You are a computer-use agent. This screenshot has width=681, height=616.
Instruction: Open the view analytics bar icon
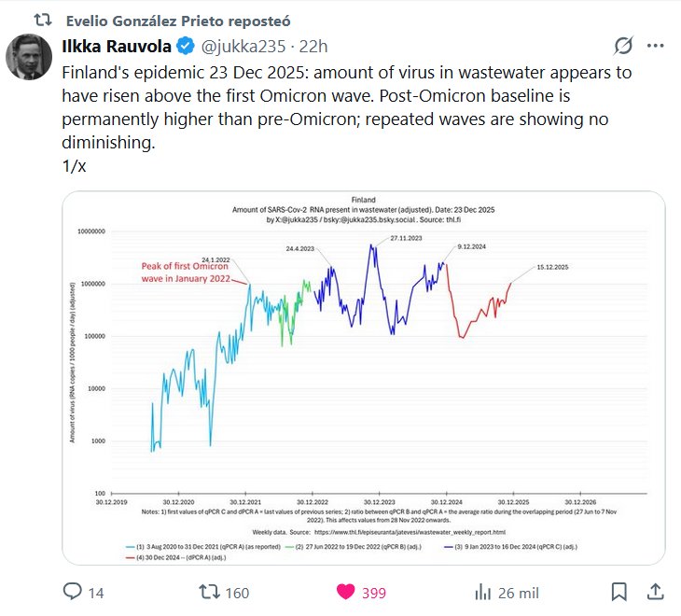[483, 592]
